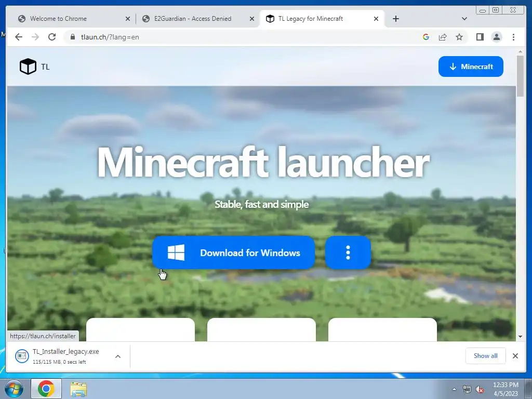
Task: Open the taskbar clock and date
Action: point(506,389)
